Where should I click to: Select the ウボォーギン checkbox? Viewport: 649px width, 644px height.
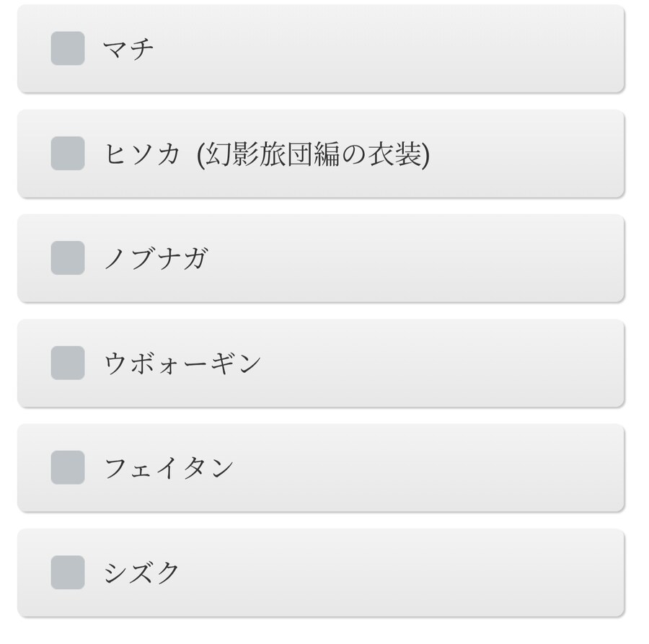(68, 363)
